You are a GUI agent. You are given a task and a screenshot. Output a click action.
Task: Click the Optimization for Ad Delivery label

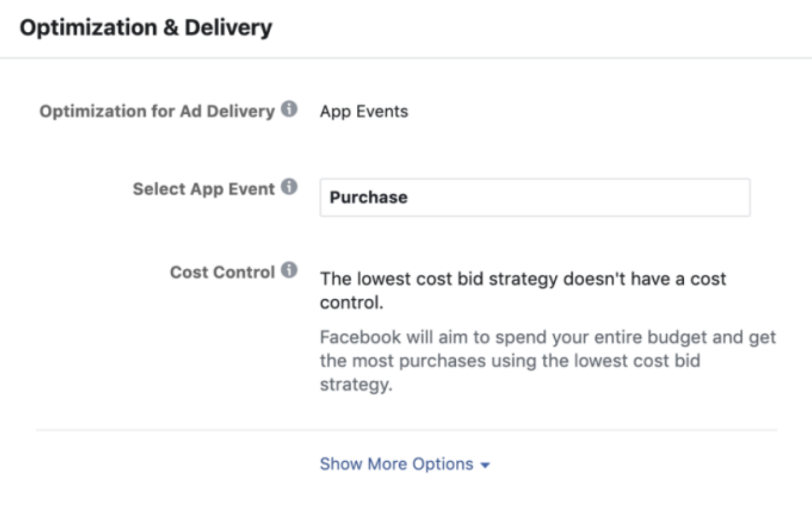click(x=156, y=111)
